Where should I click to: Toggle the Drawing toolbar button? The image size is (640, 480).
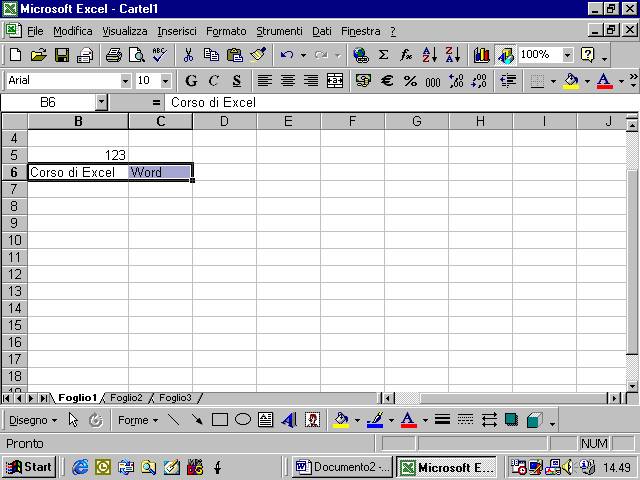[505, 55]
